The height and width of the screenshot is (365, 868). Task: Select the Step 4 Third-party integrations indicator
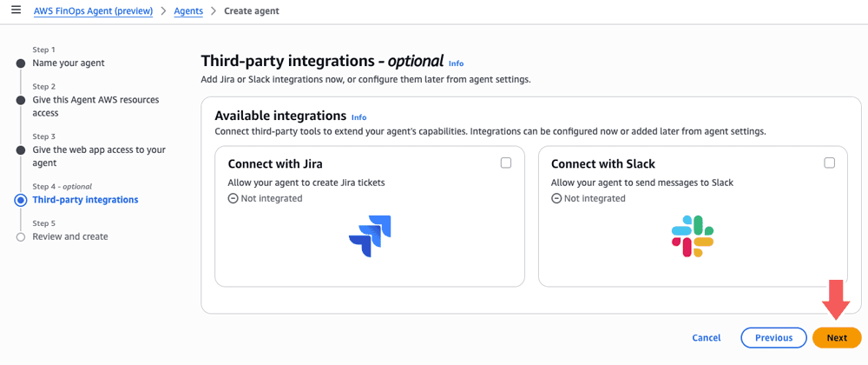tap(21, 200)
